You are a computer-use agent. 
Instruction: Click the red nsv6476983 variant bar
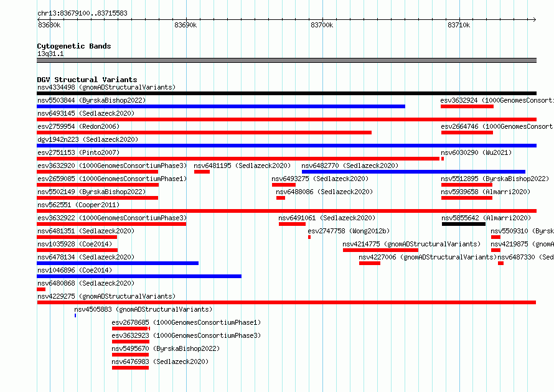pos(130,368)
